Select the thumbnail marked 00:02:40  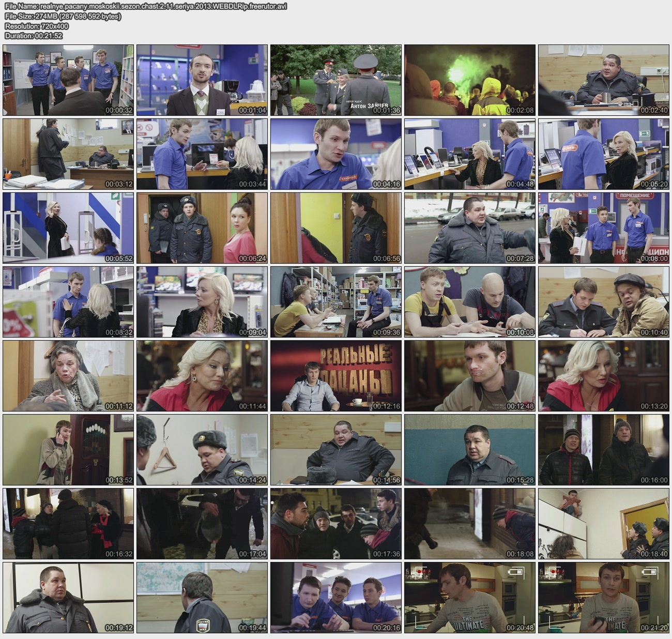point(603,80)
